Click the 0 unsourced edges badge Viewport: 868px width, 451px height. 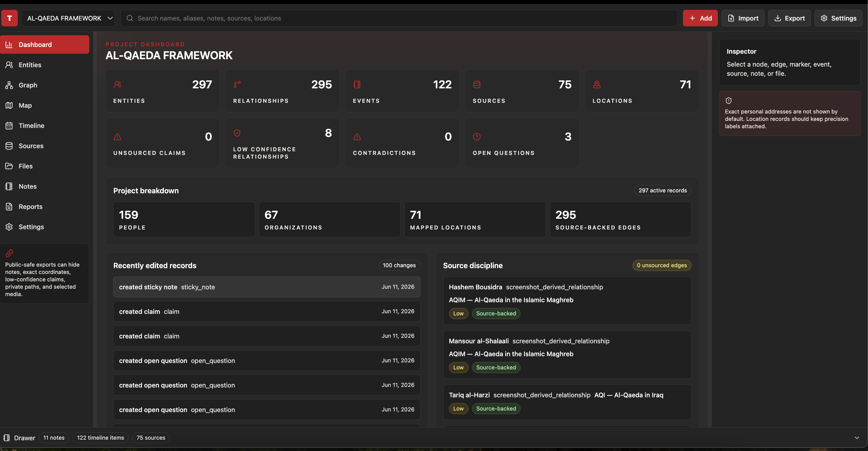[662, 265]
